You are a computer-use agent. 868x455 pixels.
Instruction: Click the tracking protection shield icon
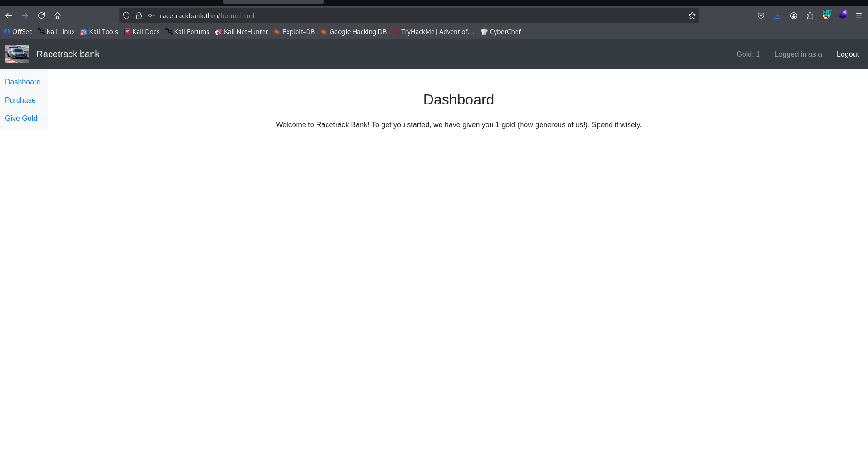coord(126,15)
